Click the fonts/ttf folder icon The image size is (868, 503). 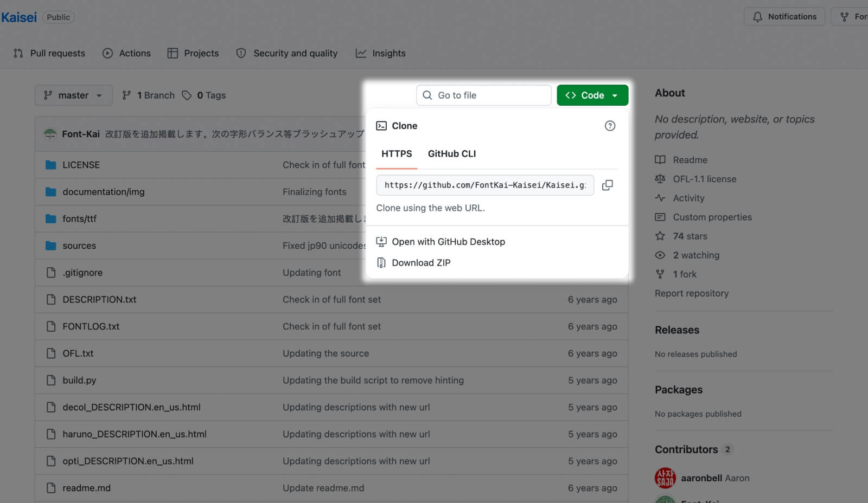click(51, 219)
